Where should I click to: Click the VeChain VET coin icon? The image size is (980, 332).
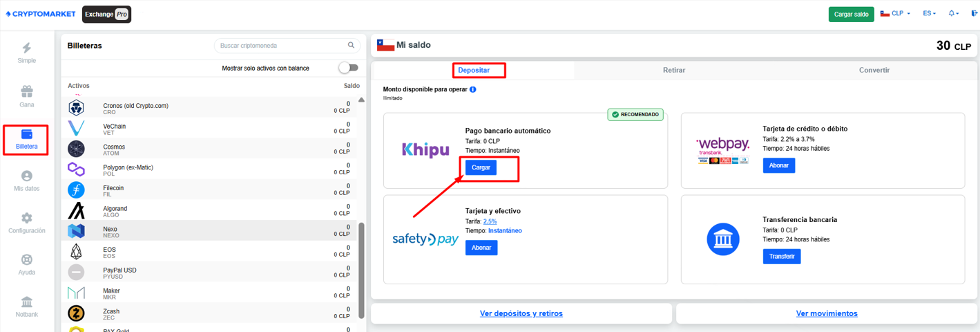point(76,129)
